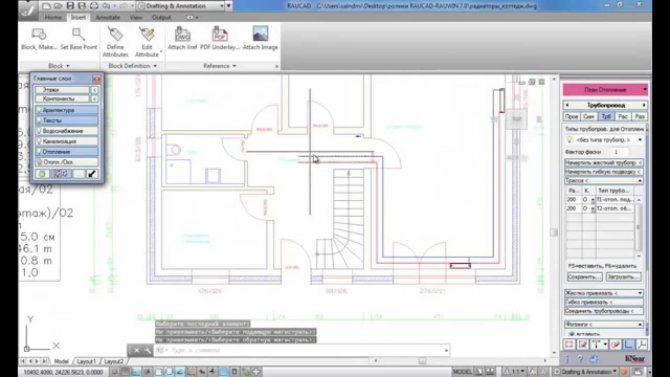Click the Загрузить button
The height and width of the screenshot is (377, 670).
click(x=623, y=277)
